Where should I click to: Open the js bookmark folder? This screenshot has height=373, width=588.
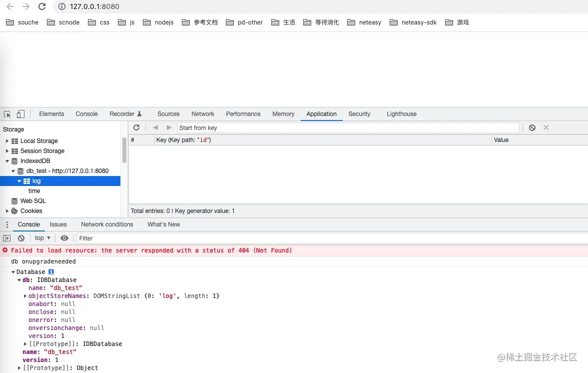coord(126,22)
